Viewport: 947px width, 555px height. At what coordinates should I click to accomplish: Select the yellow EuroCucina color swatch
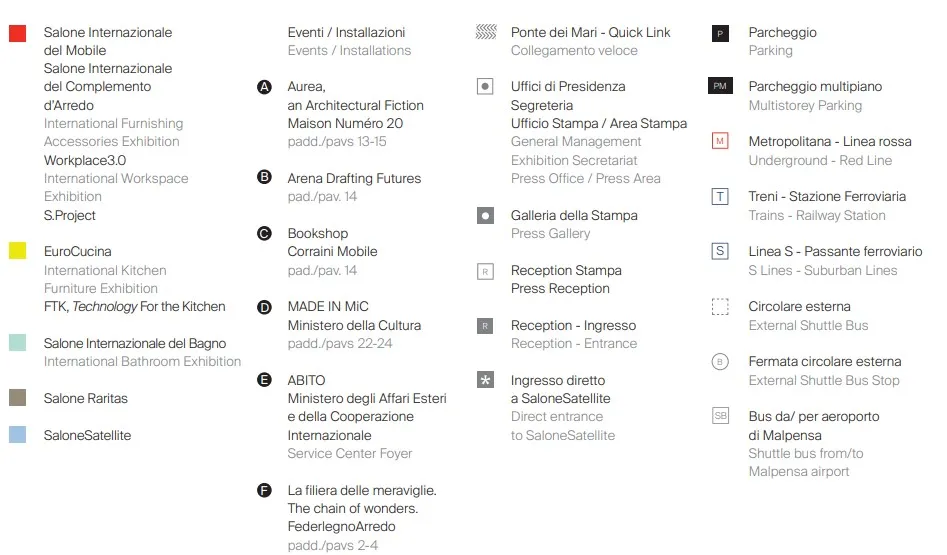coord(17,252)
